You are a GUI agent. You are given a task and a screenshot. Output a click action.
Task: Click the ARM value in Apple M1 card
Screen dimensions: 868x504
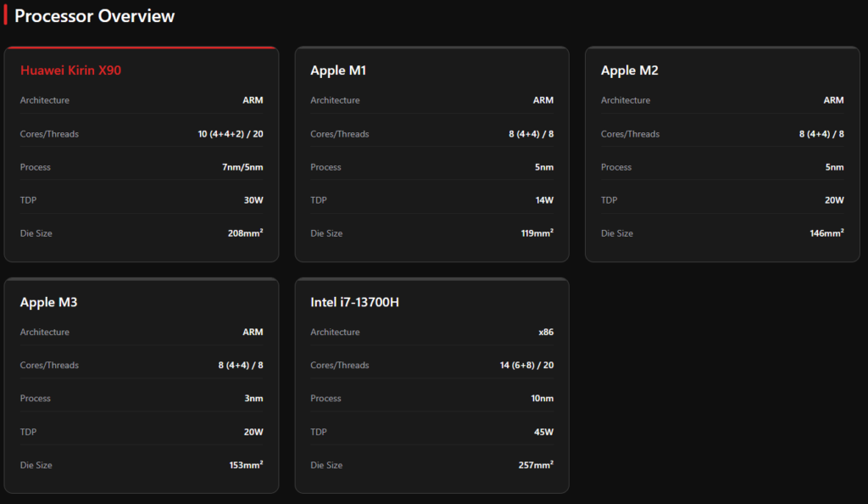(x=543, y=100)
